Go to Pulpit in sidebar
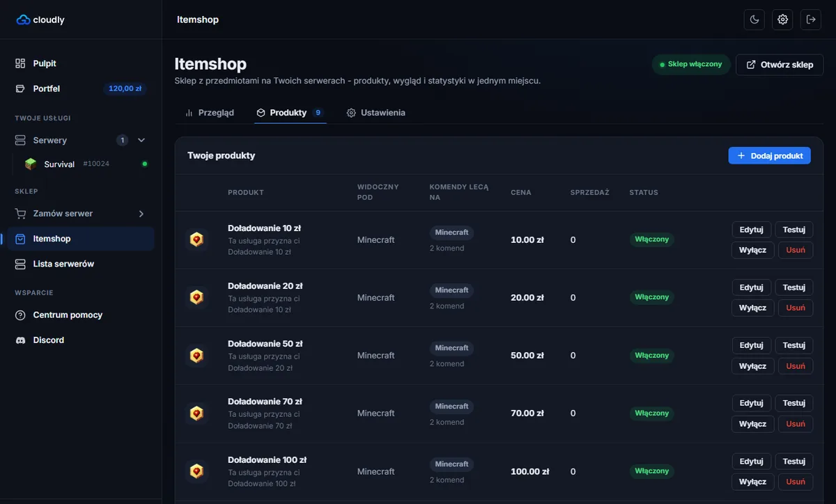The image size is (836, 504). pos(81,63)
